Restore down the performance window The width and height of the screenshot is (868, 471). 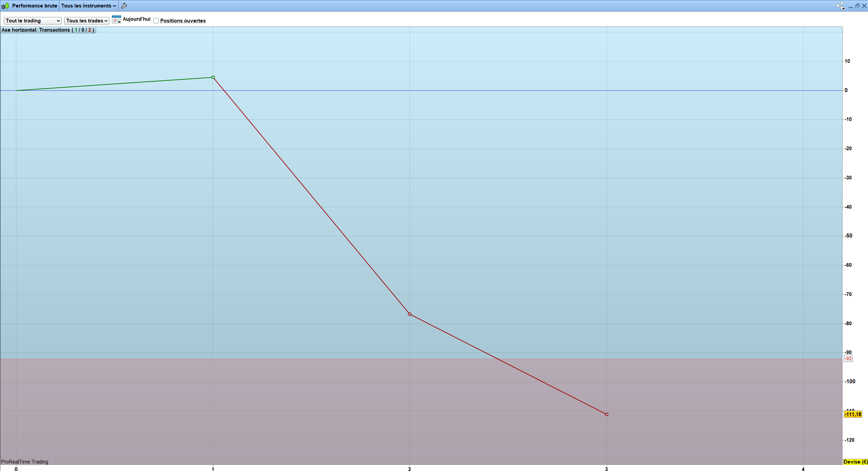(x=857, y=6)
